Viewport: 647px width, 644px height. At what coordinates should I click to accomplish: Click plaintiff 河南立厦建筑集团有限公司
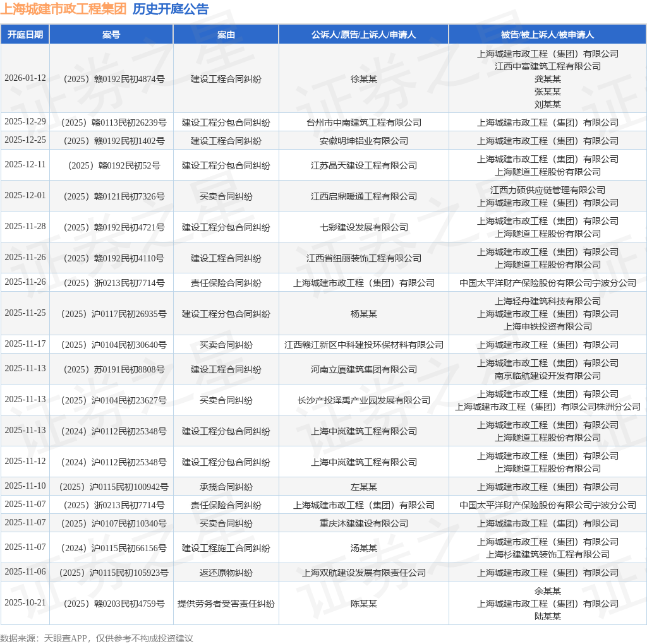[x=363, y=369]
